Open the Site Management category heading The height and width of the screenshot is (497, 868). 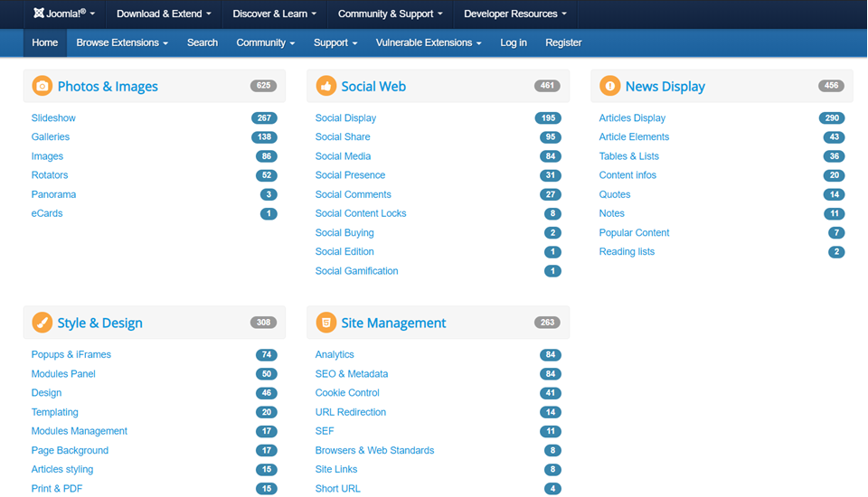click(x=393, y=323)
